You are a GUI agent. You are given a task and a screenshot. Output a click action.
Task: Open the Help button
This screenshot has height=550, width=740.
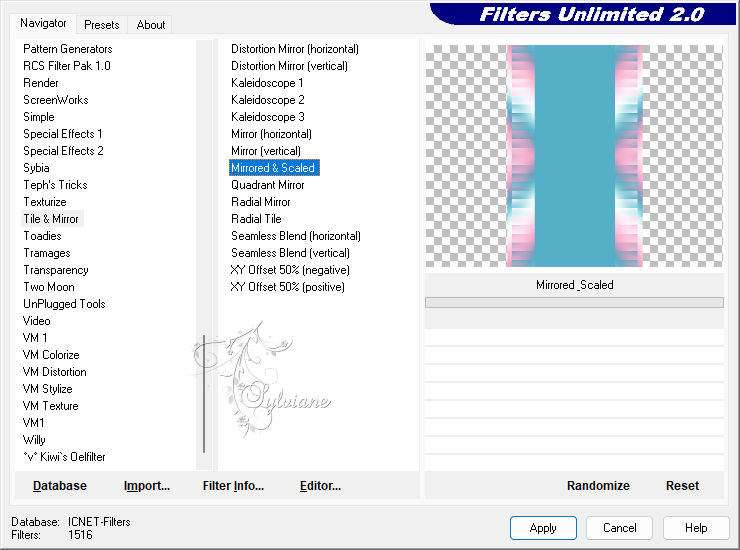[696, 528]
